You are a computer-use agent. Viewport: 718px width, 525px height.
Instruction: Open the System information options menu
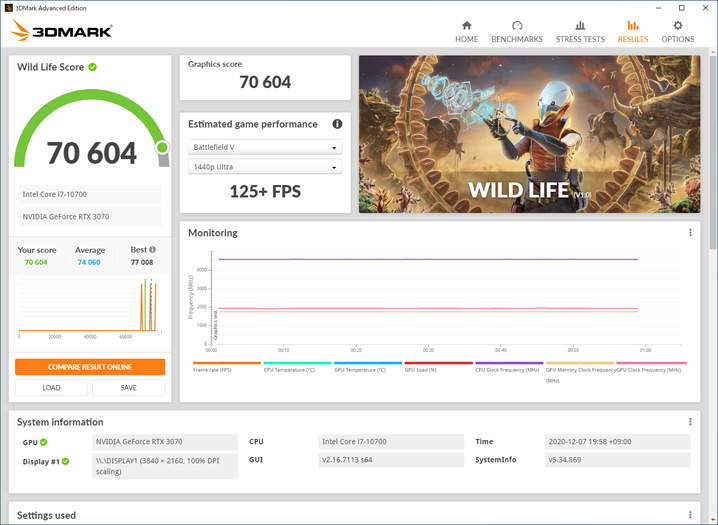(x=690, y=422)
